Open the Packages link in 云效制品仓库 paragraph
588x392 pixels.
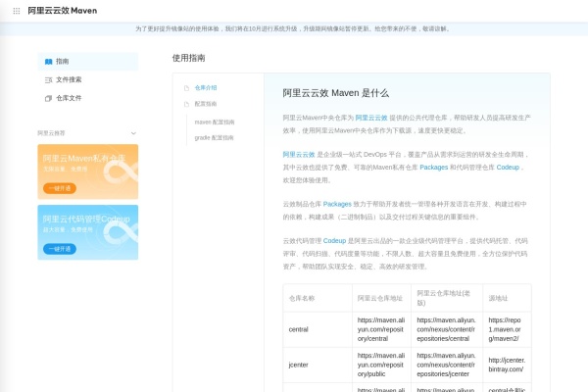tap(337, 204)
